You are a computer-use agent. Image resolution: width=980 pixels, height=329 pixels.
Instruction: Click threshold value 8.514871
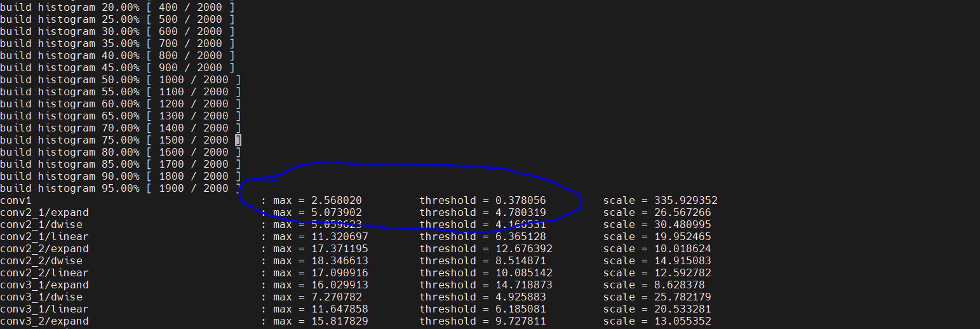[x=521, y=260]
